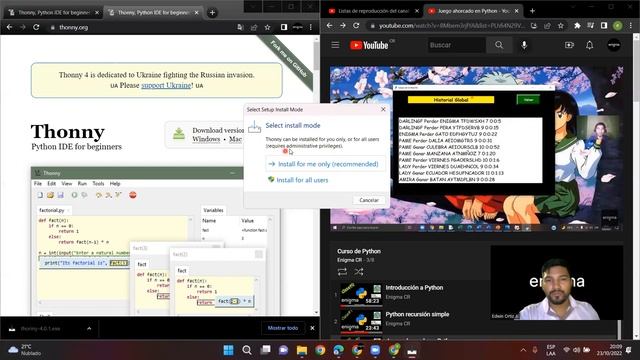Open the side panel in the Thonny browser
Image resolution: width=640 pixels, height=360 pixels.
point(284,27)
